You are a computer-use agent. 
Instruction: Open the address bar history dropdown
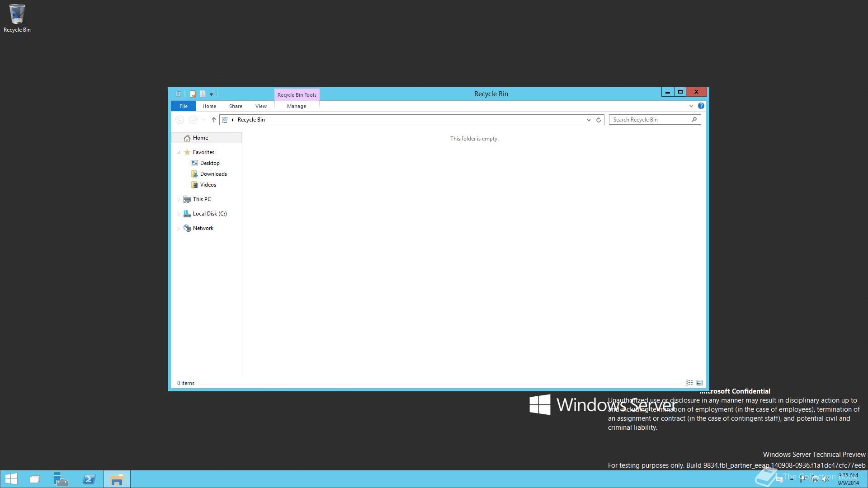point(588,120)
